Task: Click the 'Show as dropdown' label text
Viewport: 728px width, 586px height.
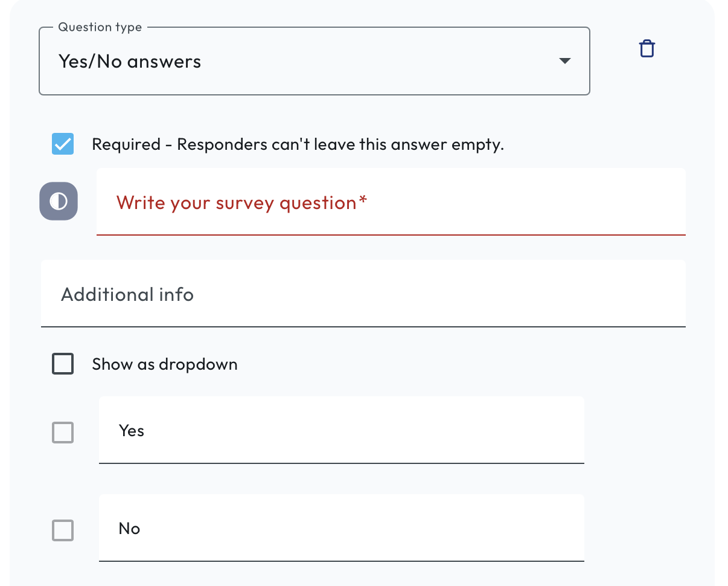Action: (x=165, y=364)
